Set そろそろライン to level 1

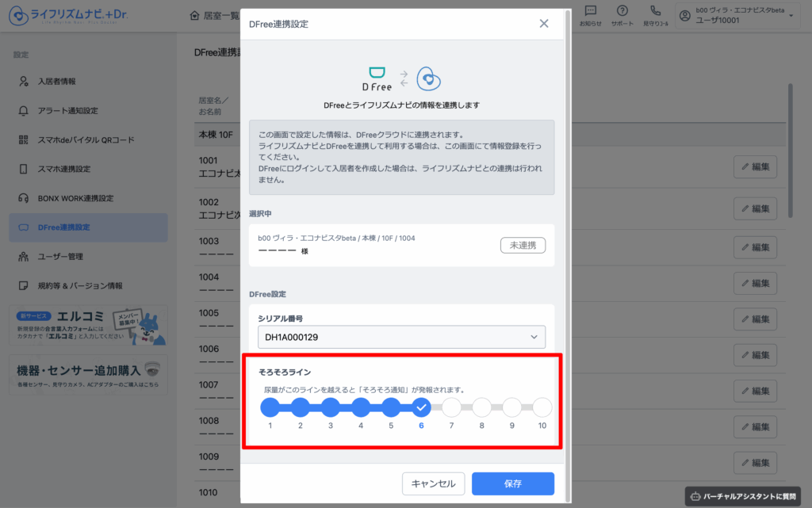coord(270,407)
